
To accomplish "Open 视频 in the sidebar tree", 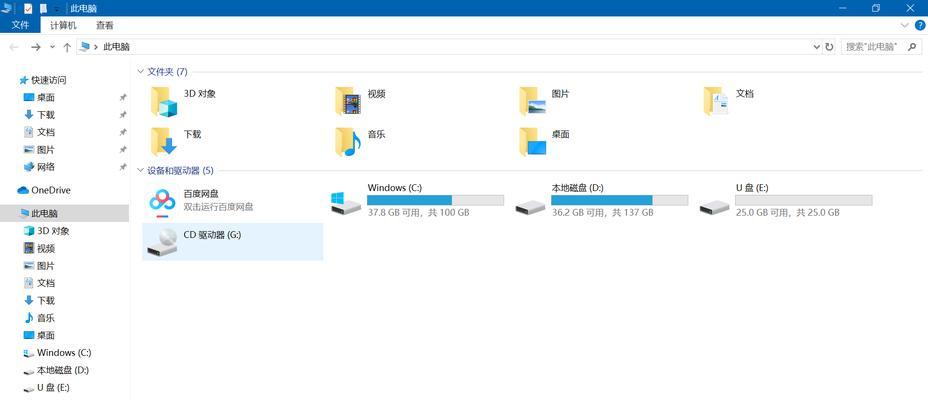I will tap(46, 249).
